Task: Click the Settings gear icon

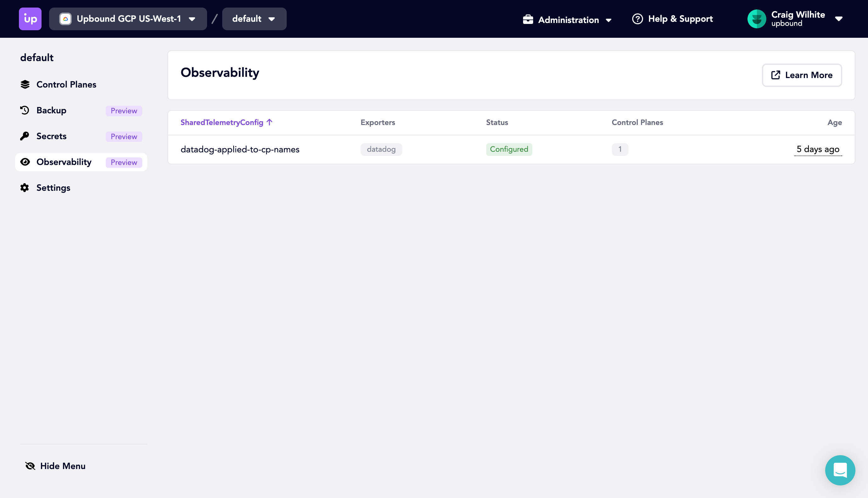Action: tap(25, 188)
